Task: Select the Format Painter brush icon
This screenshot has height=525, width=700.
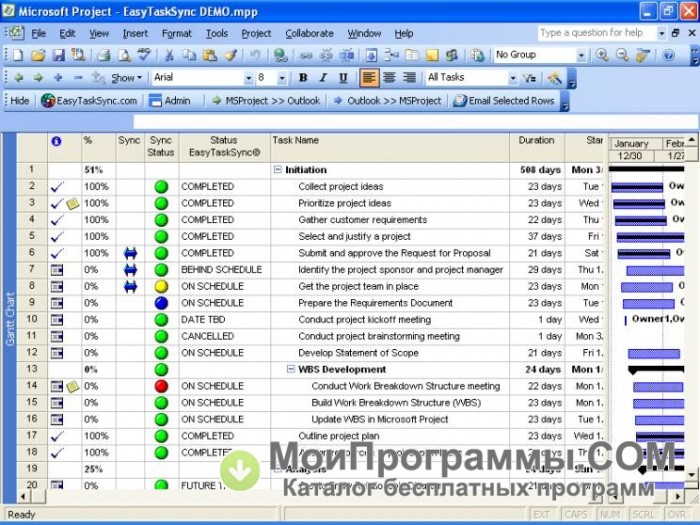Action: (230, 55)
